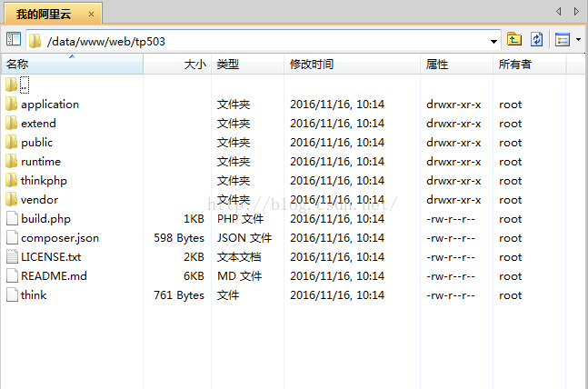The image size is (588, 389).
Task: Click the 文本文档 type cell
Action: 239,257
